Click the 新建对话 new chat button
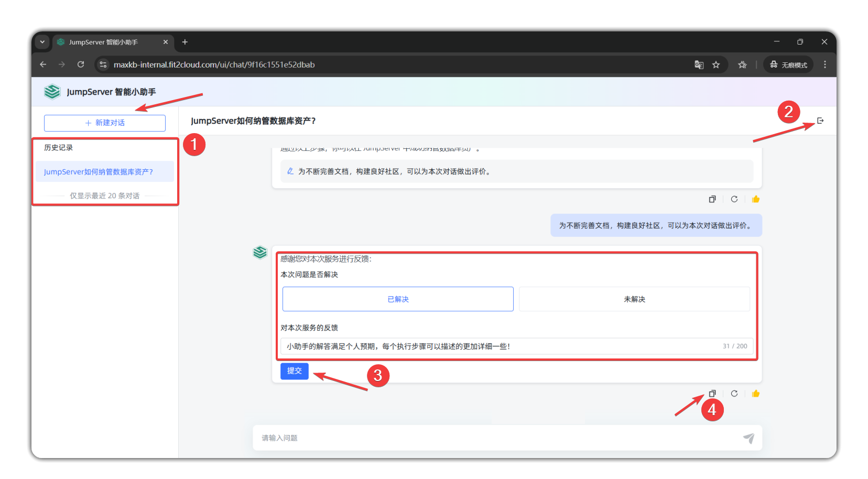The width and height of the screenshot is (868, 479). [105, 123]
